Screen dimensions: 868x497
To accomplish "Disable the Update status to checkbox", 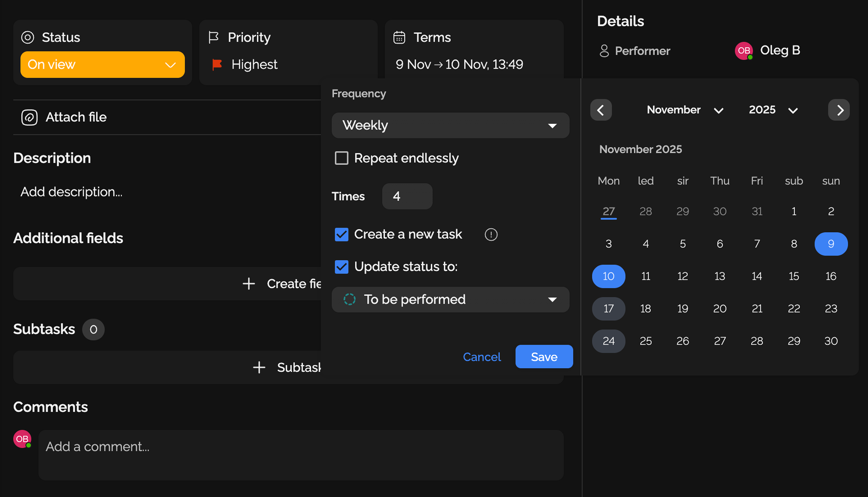I will [x=341, y=267].
